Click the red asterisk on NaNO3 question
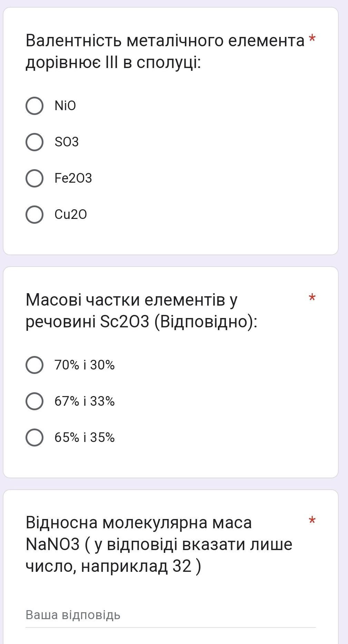 pos(312,521)
